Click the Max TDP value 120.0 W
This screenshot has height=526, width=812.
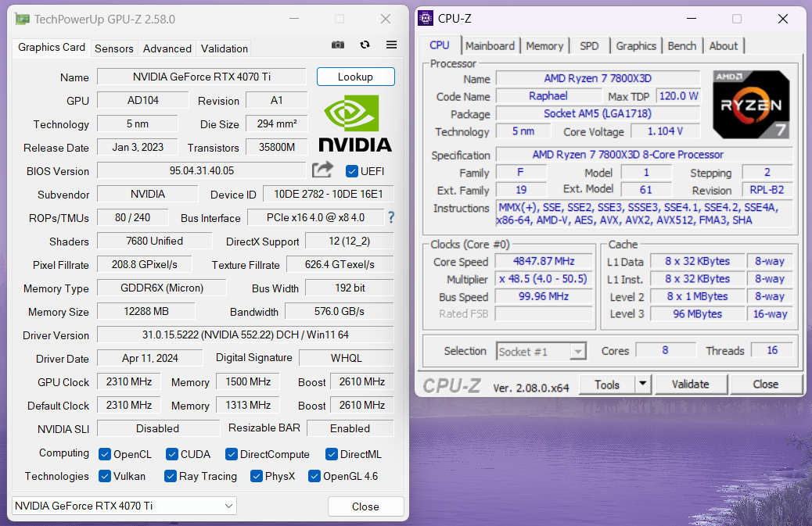678,95
